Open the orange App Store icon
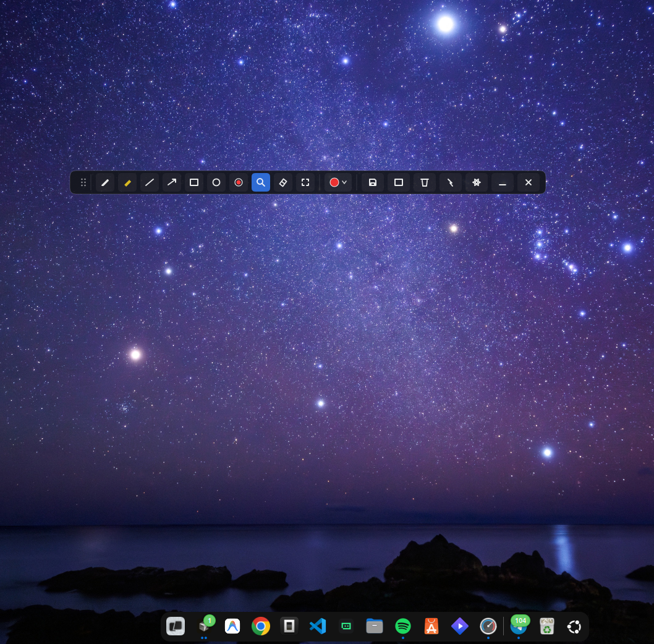This screenshot has height=644, width=654. point(431,626)
